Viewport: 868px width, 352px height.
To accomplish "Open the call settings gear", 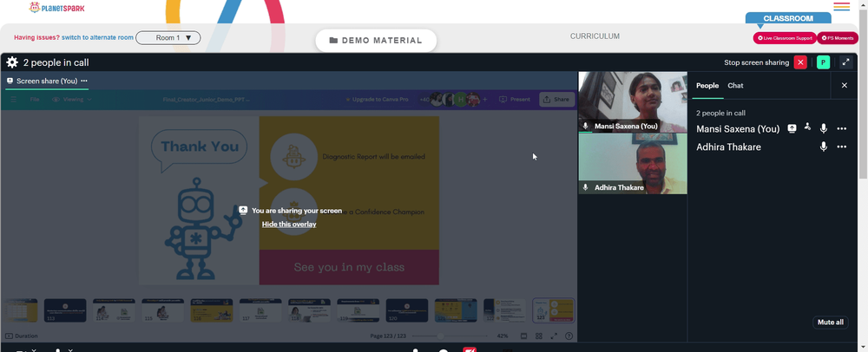I will click(11, 62).
